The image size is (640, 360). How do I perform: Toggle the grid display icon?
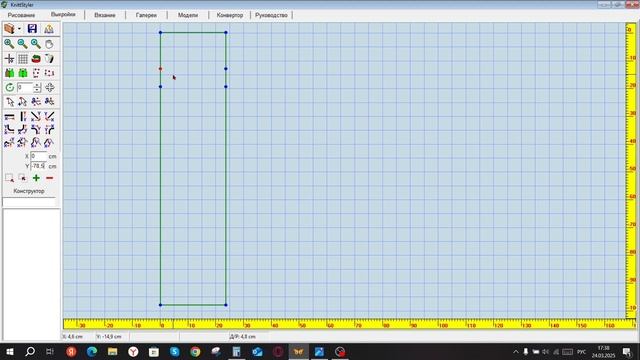22,59
